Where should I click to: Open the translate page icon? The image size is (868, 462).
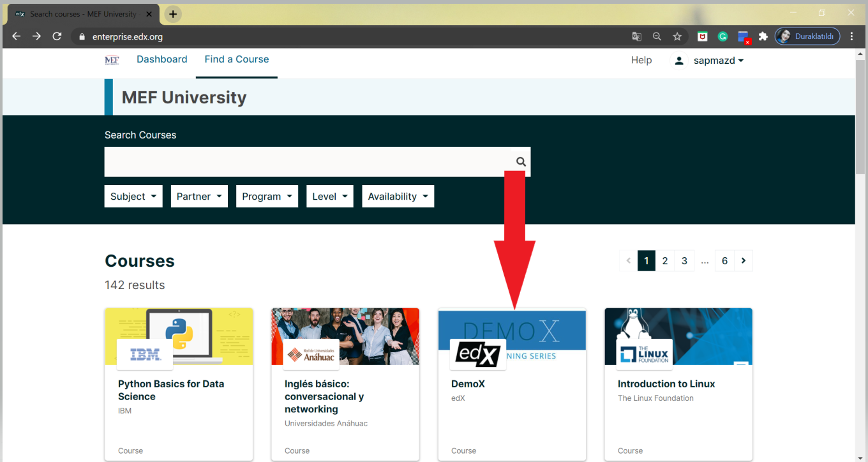[636, 36]
